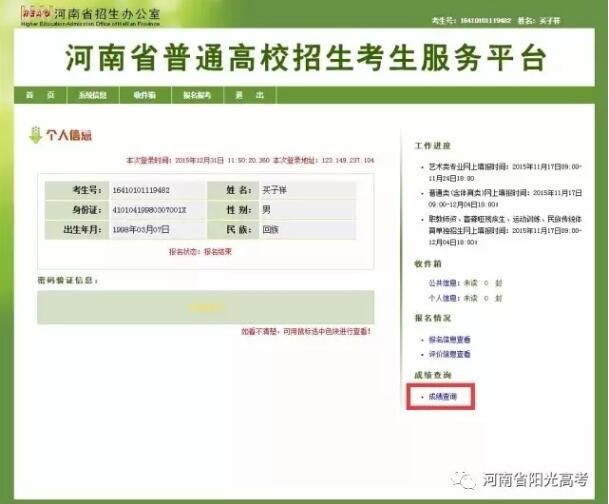609x504 pixels.
Task: Open the 公共信息 inbox link
Action: 444,283
